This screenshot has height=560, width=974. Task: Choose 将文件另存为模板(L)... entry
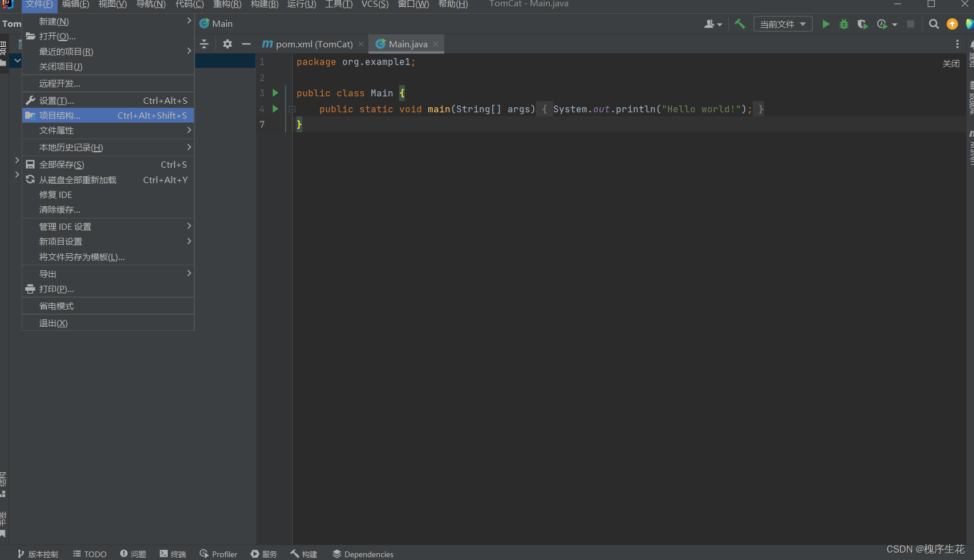pos(108,257)
